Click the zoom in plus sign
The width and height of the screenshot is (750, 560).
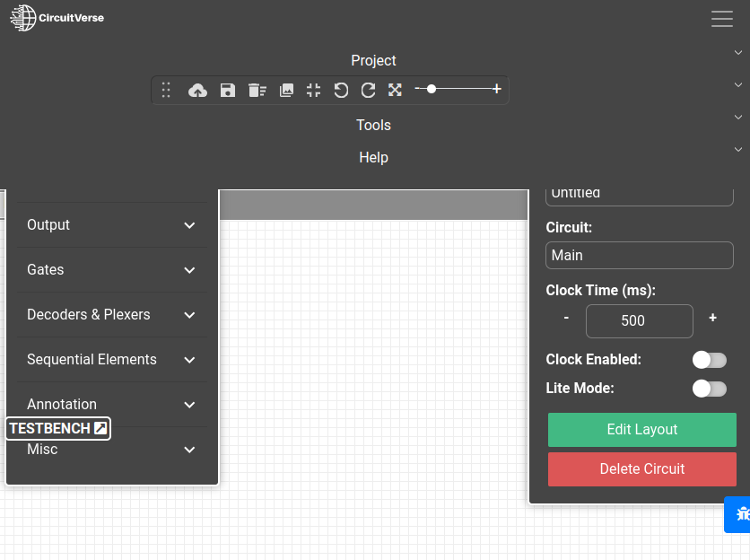point(497,89)
